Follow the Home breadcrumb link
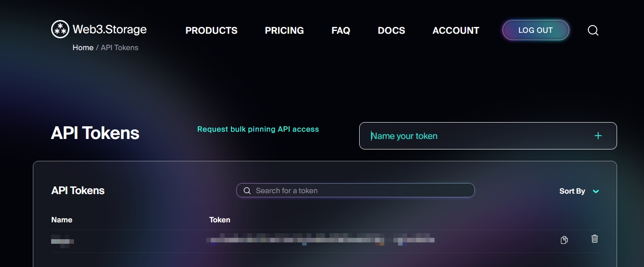Screen dimensions: 644x267 point(83,47)
